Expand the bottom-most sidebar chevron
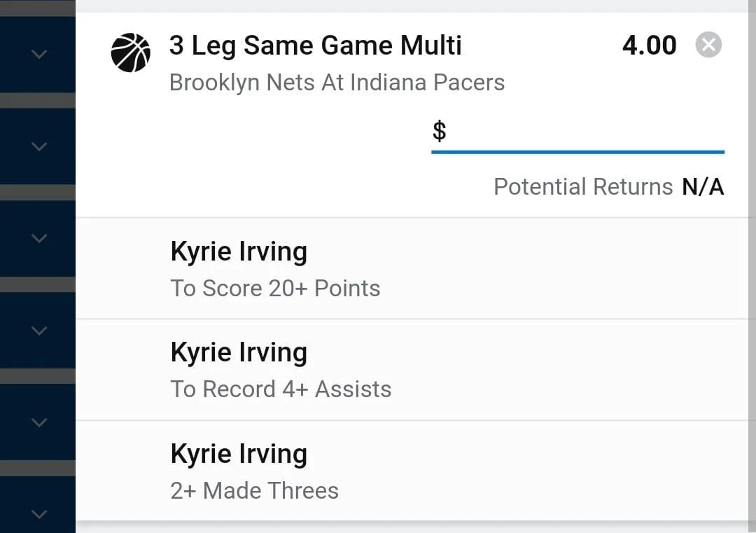The height and width of the screenshot is (533, 756). pos(39,514)
